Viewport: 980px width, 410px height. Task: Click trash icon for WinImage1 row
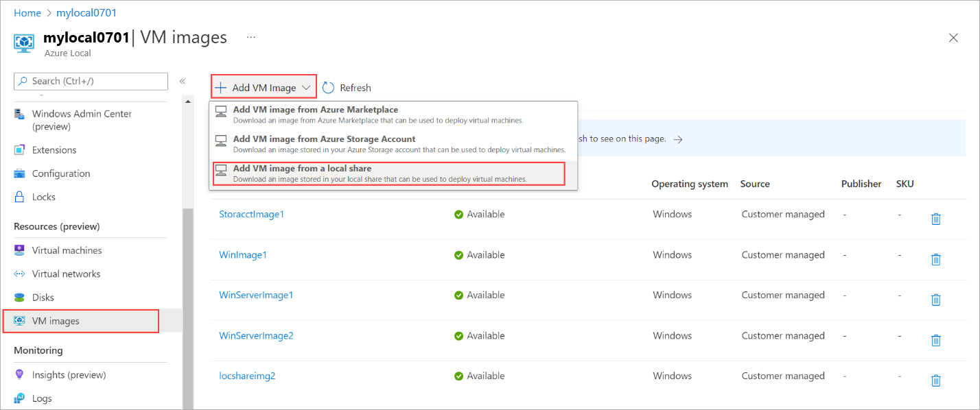point(935,259)
